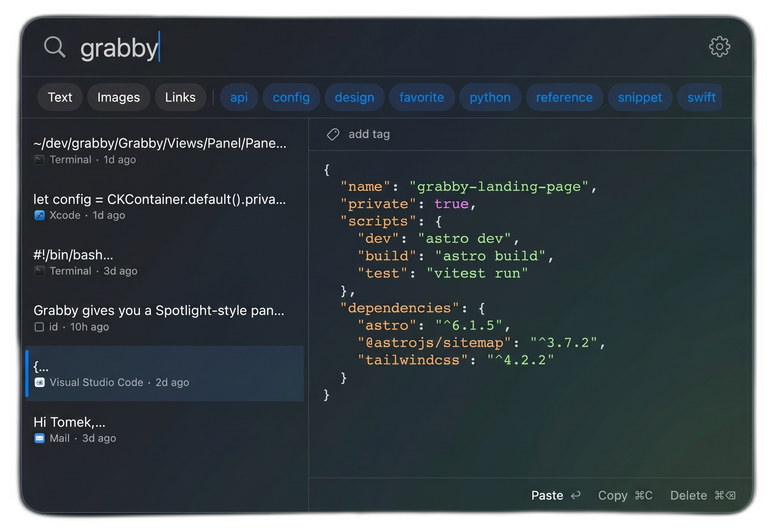The width and height of the screenshot is (771, 532).
Task: Click the return arrow icon beside Paste
Action: (x=576, y=496)
